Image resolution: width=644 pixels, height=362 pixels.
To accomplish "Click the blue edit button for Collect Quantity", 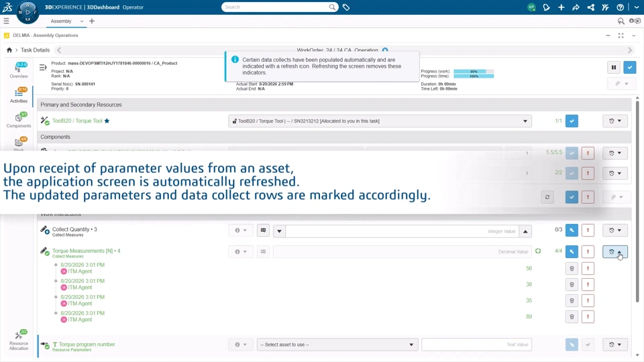I will point(572,230).
